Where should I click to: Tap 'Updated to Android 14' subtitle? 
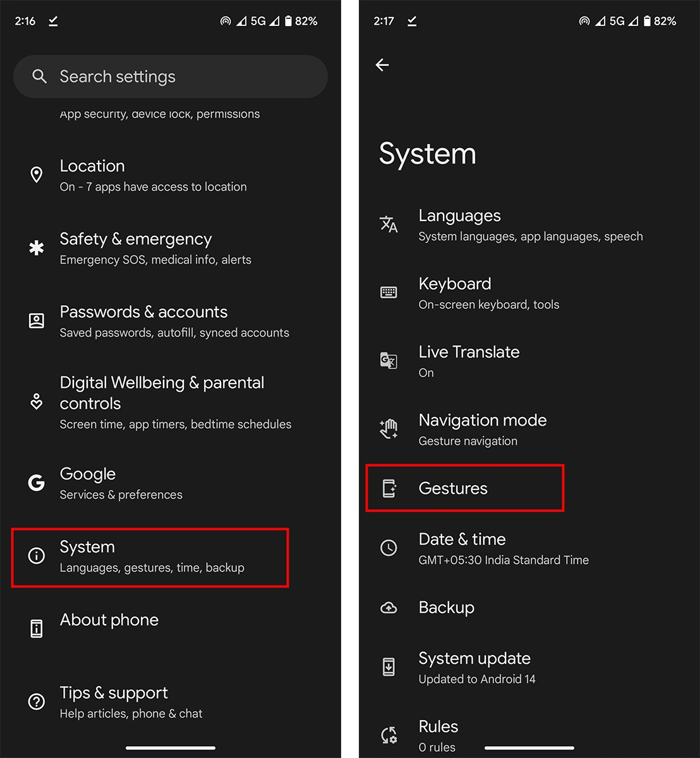(x=477, y=679)
